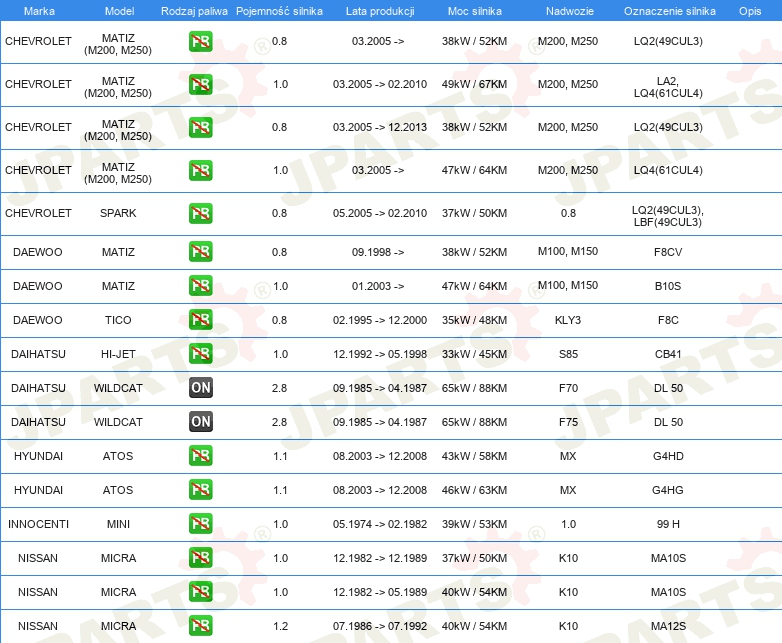The image size is (782, 643).
Task: Click the KLY3 body cell for Tico
Action: (568, 320)
